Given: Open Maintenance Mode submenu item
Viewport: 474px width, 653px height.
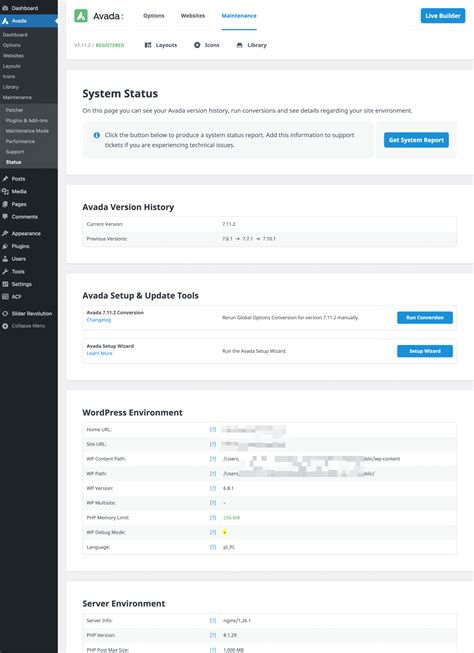Looking at the screenshot, I should click(29, 131).
